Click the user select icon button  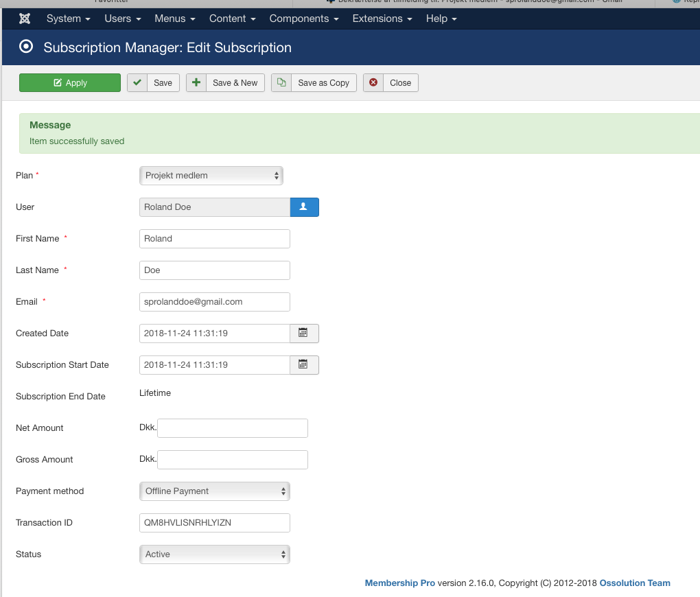304,207
